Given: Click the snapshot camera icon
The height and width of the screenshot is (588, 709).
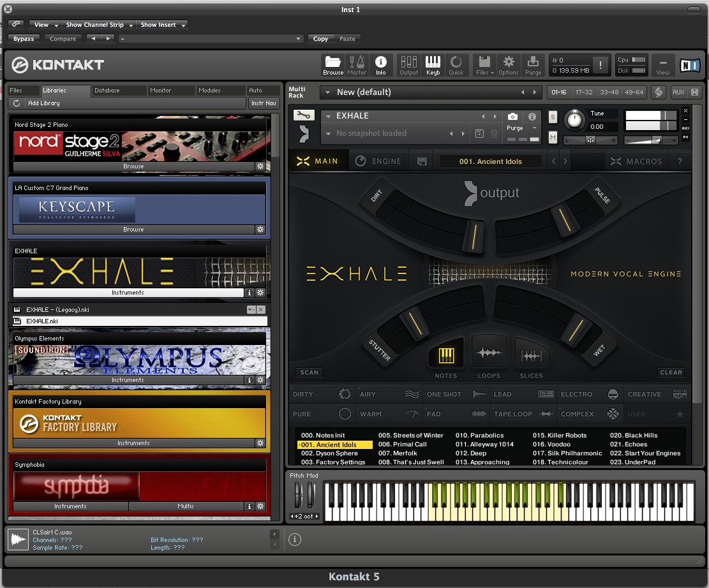Looking at the screenshot, I should coord(512,117).
